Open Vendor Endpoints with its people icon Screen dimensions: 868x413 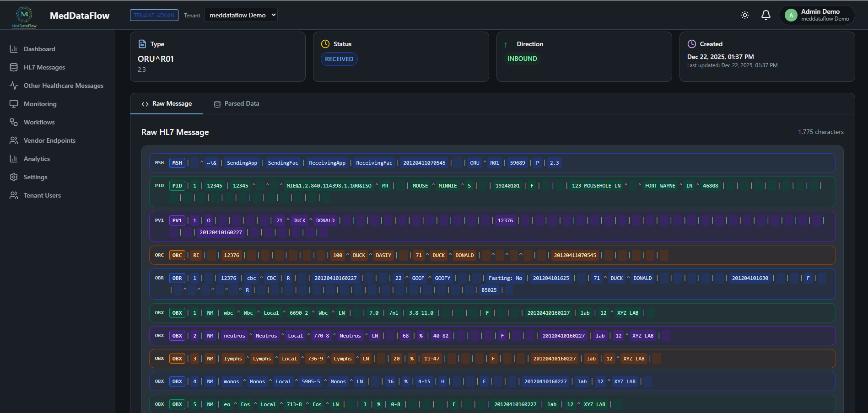[14, 140]
